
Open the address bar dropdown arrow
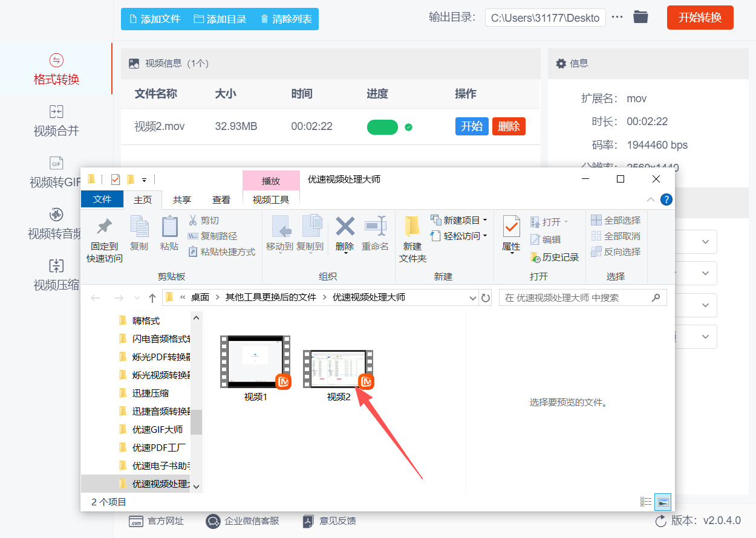(x=473, y=297)
